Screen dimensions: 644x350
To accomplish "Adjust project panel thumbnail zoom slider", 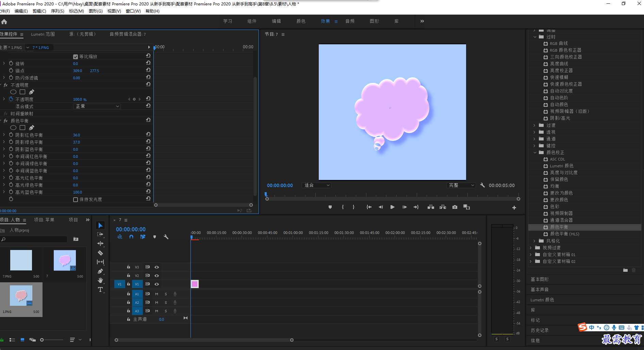I will (x=42, y=340).
